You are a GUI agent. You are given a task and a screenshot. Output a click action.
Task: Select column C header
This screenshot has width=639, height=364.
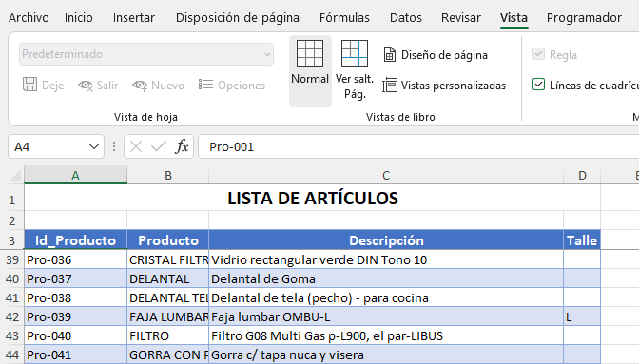tap(386, 176)
